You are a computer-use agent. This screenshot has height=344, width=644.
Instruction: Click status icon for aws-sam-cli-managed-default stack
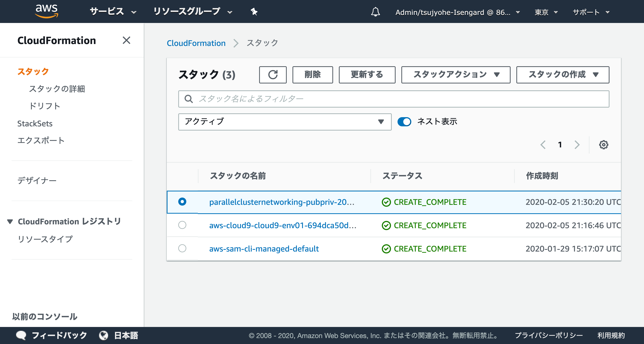pyautogui.click(x=386, y=249)
